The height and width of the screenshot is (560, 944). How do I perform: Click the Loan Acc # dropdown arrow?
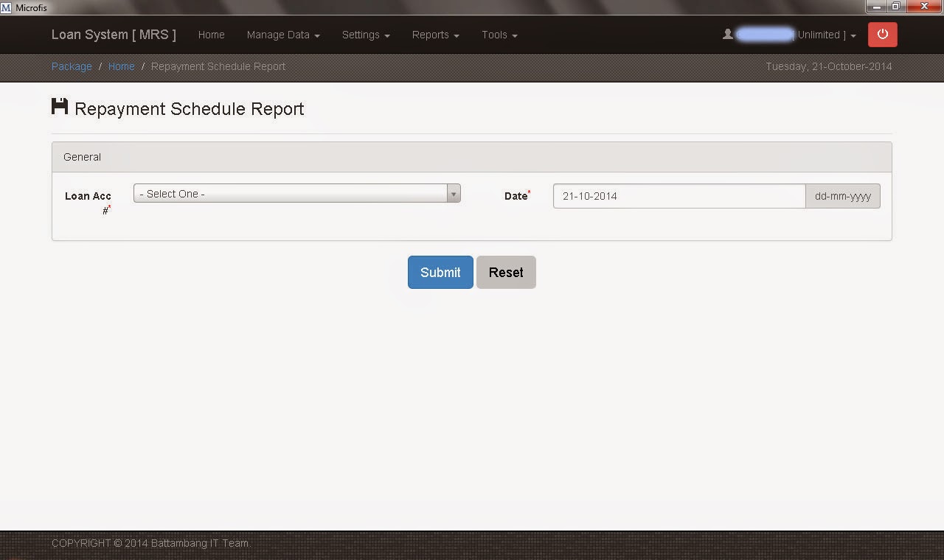(453, 193)
